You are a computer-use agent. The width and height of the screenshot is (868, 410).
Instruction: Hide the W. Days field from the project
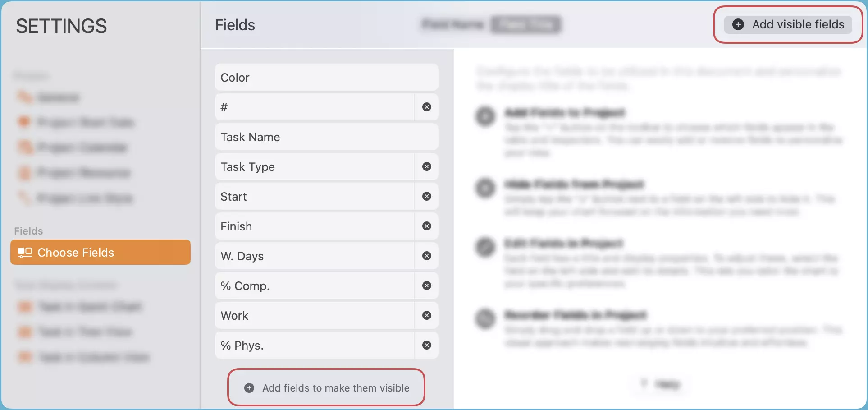[426, 256]
